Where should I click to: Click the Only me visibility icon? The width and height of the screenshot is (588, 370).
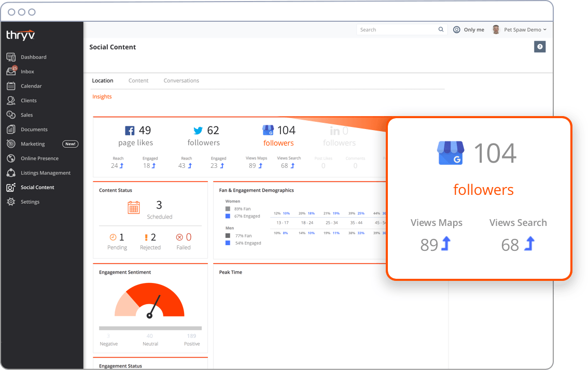[x=456, y=30]
